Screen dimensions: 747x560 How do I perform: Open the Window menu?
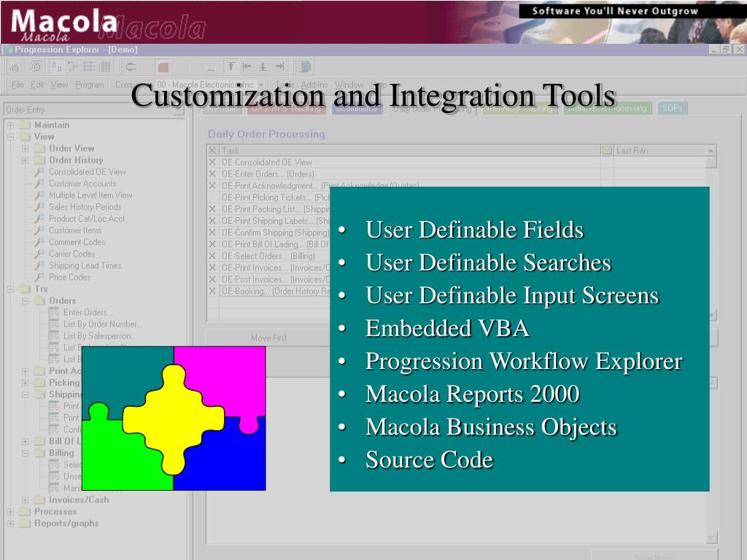click(x=349, y=85)
